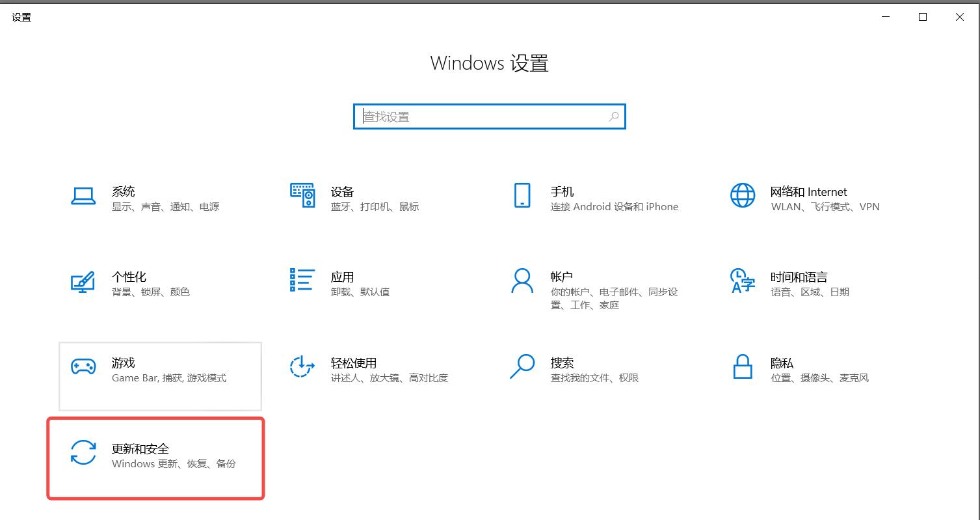
Task: Click the 搜索 magnifying glass category icon
Action: (522, 366)
